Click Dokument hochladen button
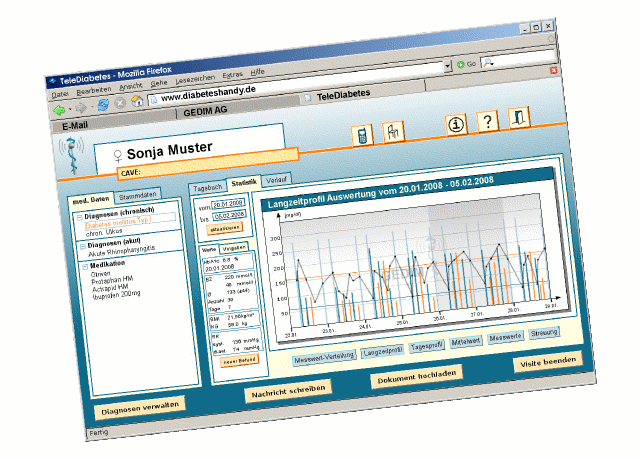This screenshot has height=459, width=640. pyautogui.click(x=417, y=377)
